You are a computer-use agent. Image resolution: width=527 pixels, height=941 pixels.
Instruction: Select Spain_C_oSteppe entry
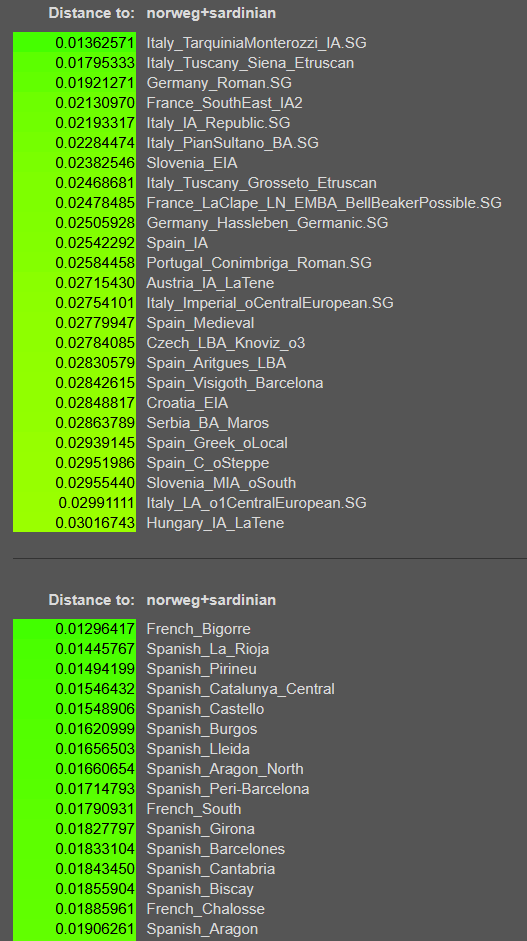(208, 463)
